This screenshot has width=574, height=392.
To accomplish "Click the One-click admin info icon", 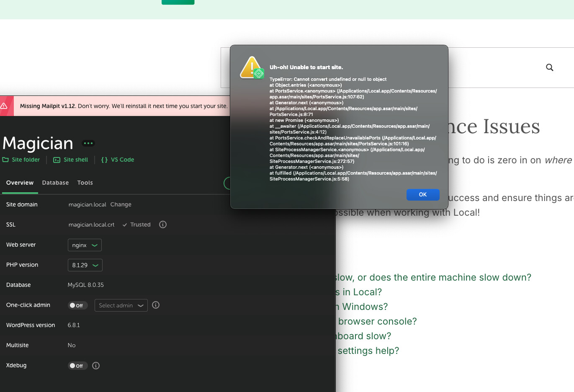I will pyautogui.click(x=156, y=305).
